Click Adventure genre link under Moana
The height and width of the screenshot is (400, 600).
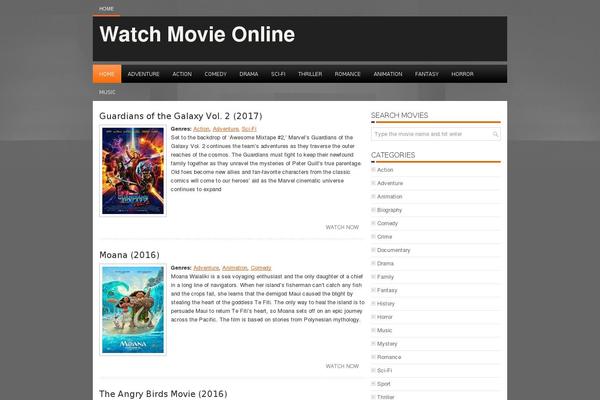206,268
